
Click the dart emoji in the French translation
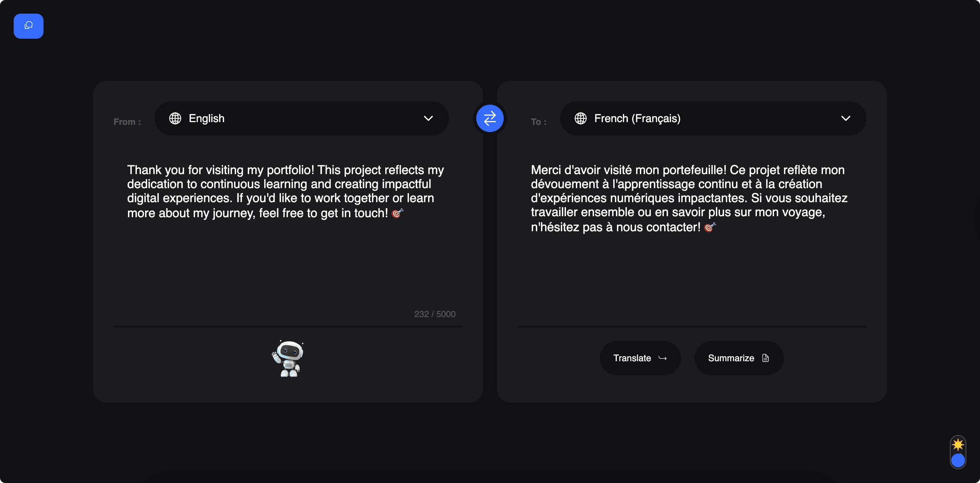[x=710, y=227]
